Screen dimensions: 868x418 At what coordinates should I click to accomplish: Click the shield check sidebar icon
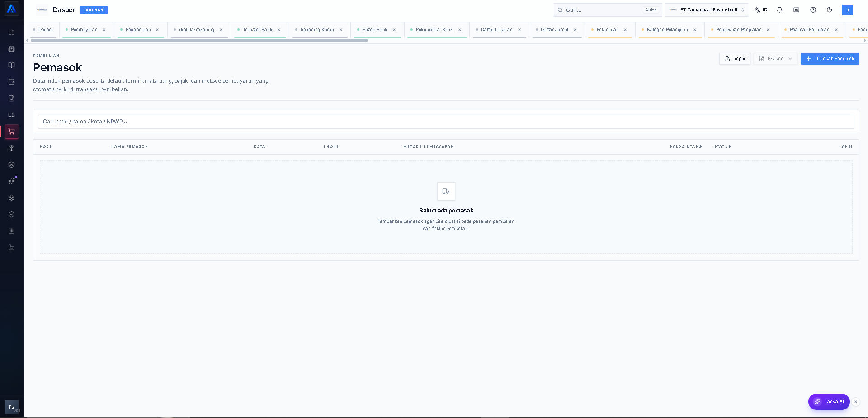pyautogui.click(x=12, y=214)
